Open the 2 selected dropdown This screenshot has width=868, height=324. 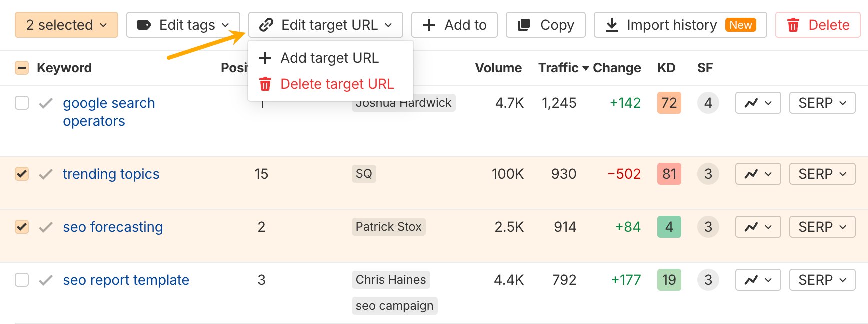coord(66,25)
